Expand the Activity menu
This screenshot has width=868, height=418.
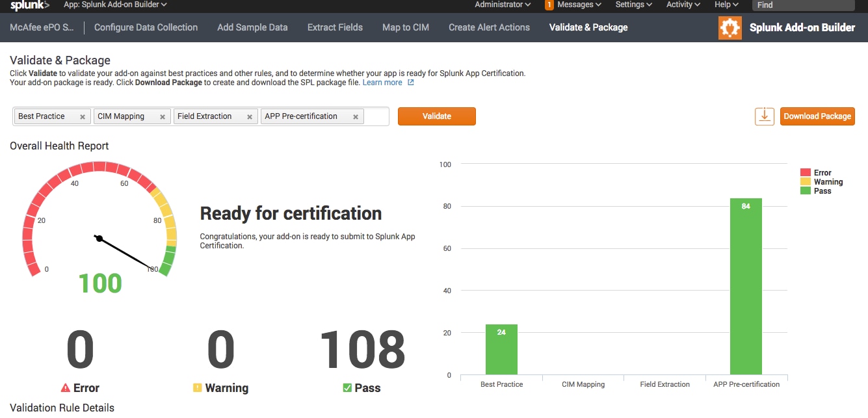[x=683, y=5]
